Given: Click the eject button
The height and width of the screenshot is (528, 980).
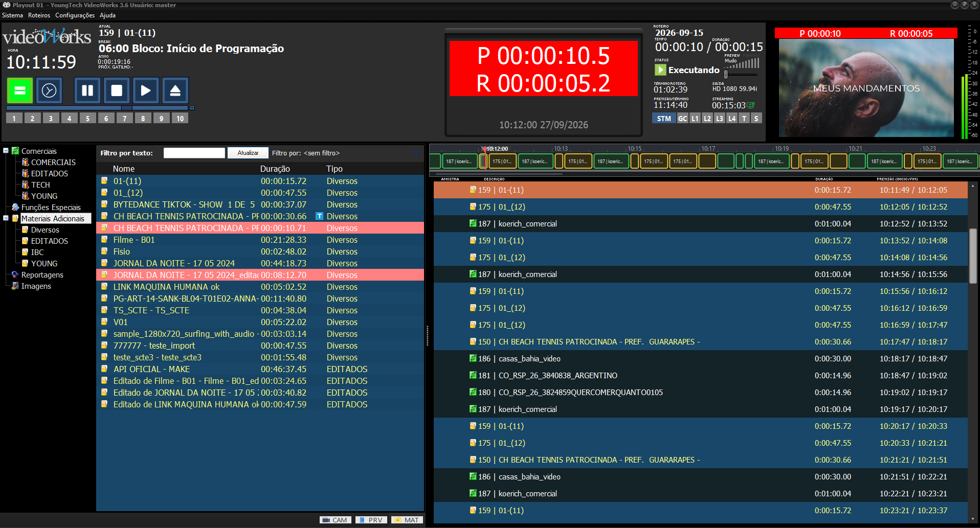Looking at the screenshot, I should coord(175,90).
